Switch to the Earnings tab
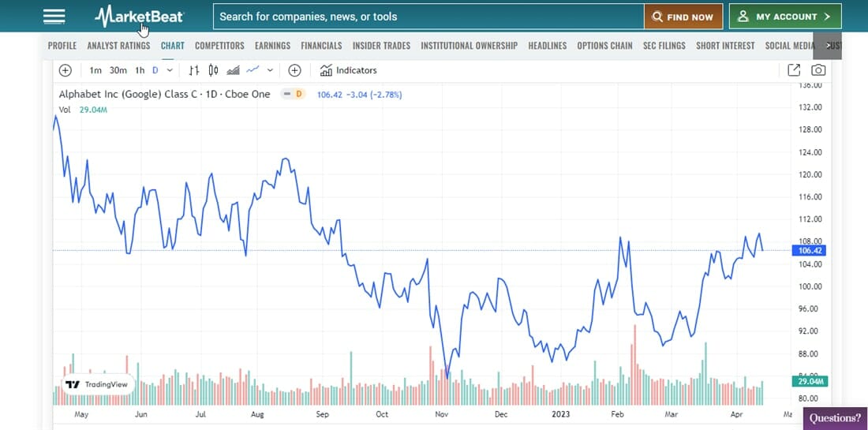This screenshot has width=868, height=430. (272, 46)
